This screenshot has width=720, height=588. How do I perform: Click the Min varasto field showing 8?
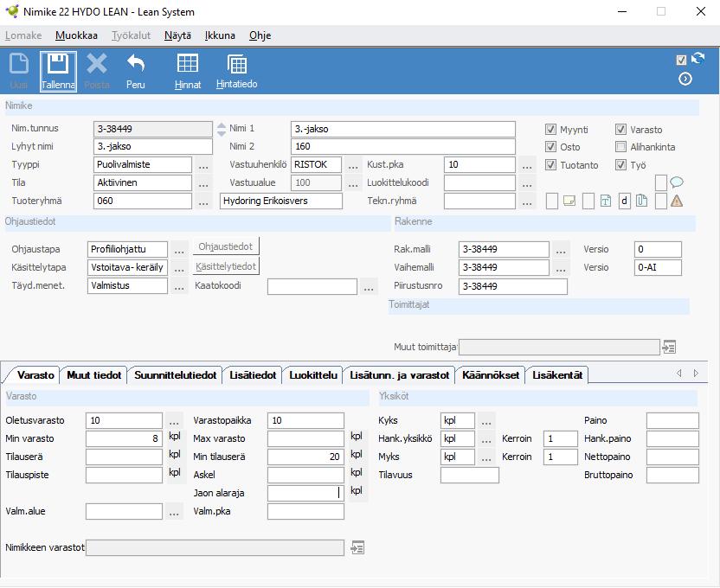[124, 438]
